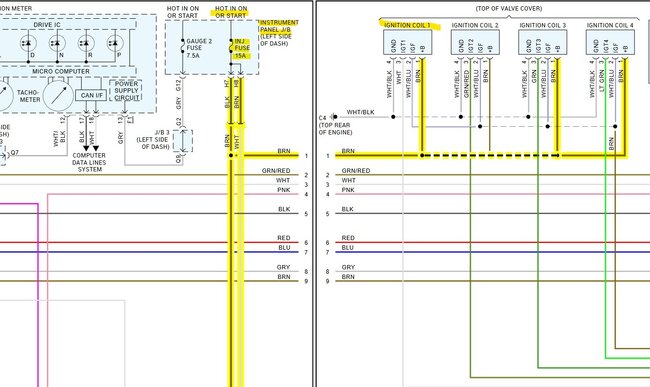Select COMPUTER DATA LINES SYSTEM text
This screenshot has height=387, width=650.
(x=89, y=162)
